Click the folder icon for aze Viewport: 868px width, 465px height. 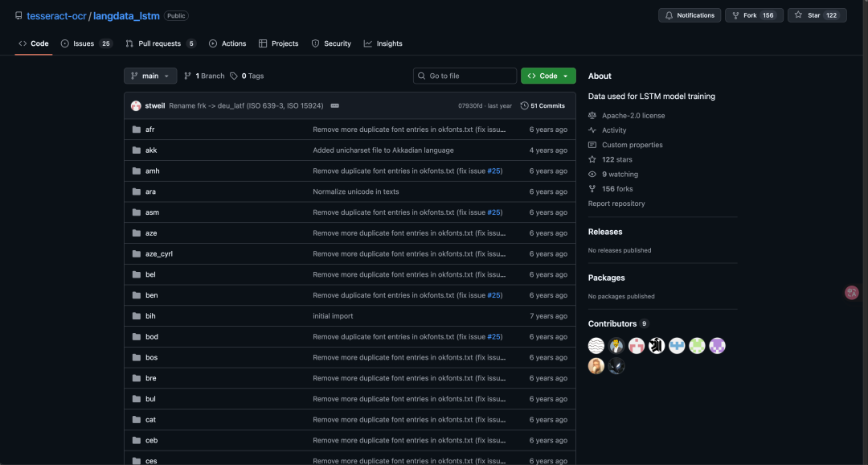(137, 232)
